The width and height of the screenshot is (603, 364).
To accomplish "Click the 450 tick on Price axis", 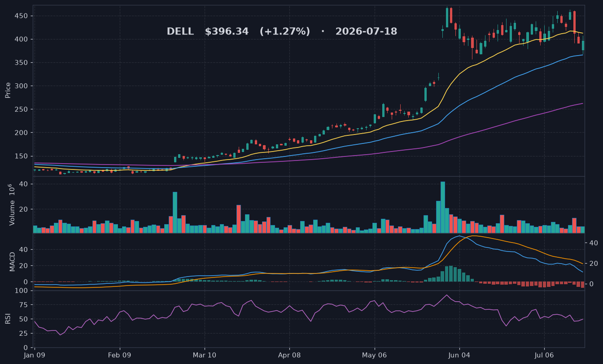I will click(x=22, y=16).
